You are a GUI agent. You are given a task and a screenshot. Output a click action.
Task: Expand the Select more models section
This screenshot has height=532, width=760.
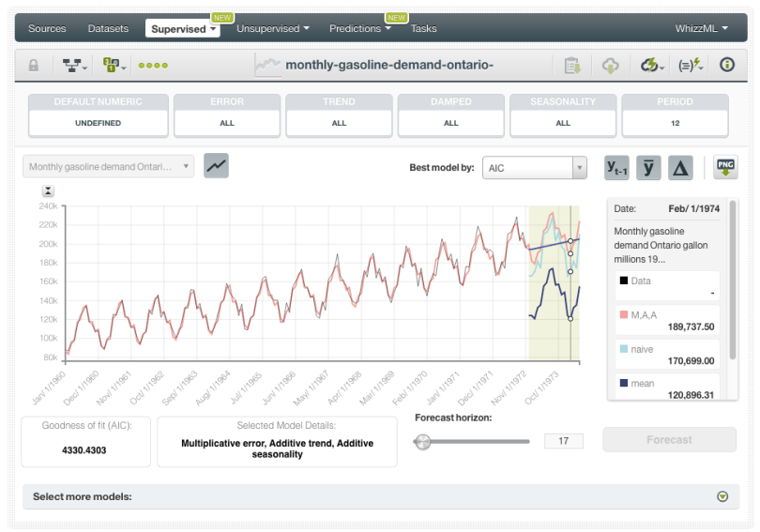(722, 497)
